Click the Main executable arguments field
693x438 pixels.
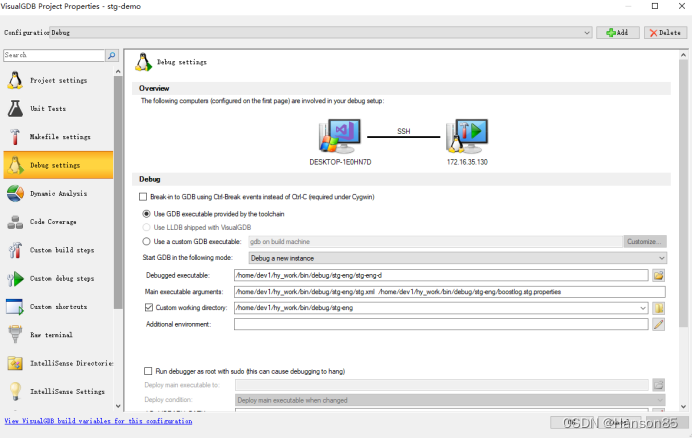click(x=450, y=292)
